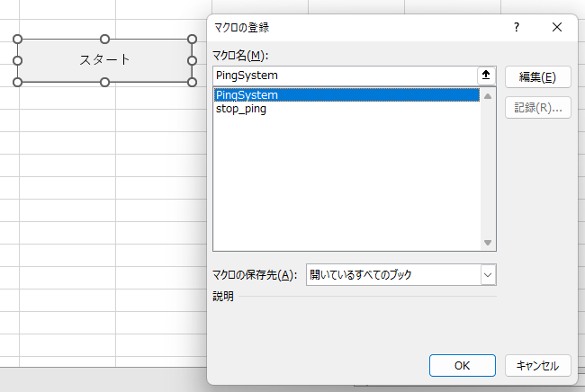The height and width of the screenshot is (392, 585).
Task: Click the shape's top-left resize handle
Action: coord(18,40)
